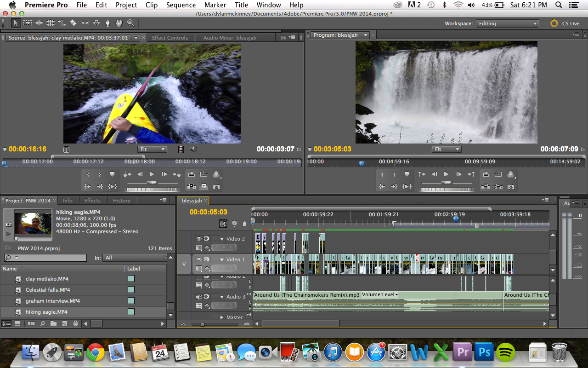The width and height of the screenshot is (588, 368).
Task: Mute Audio 3 track speaker toggle
Action: point(199,297)
